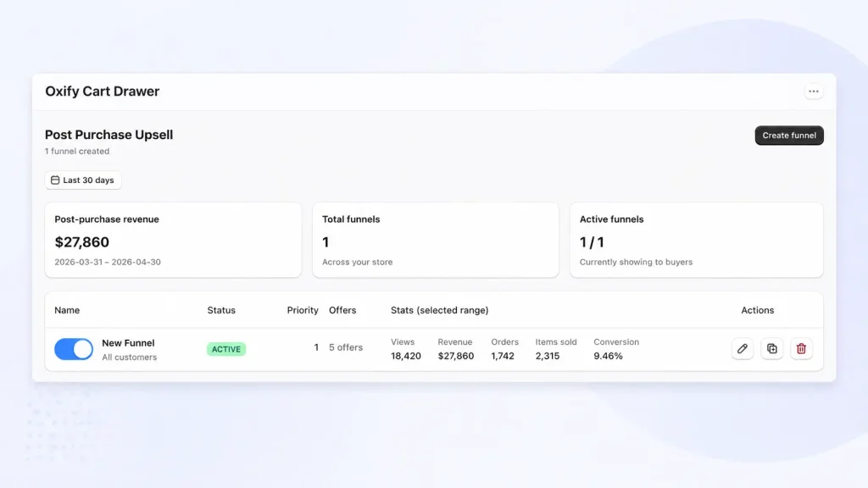Click the Orders value 1,742

point(503,356)
